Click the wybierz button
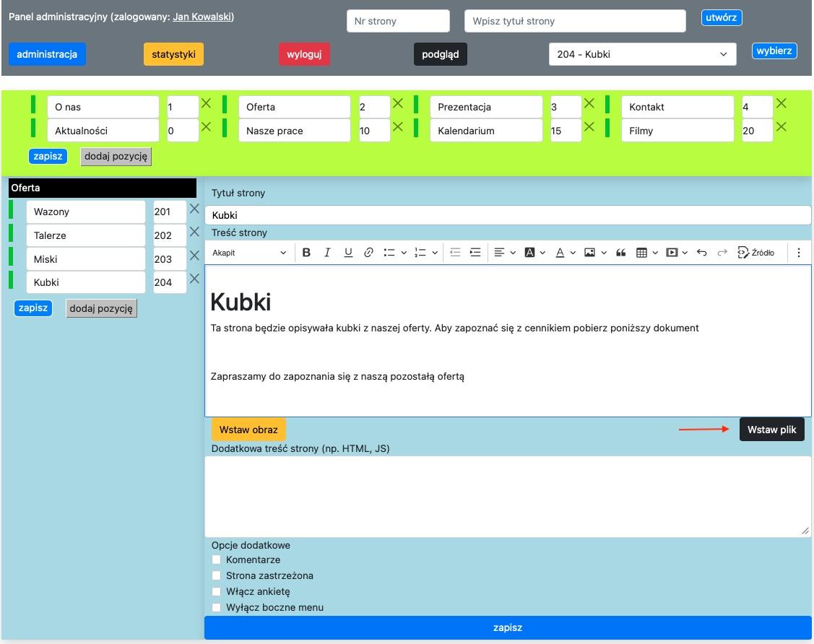The height and width of the screenshot is (644, 814). point(774,51)
